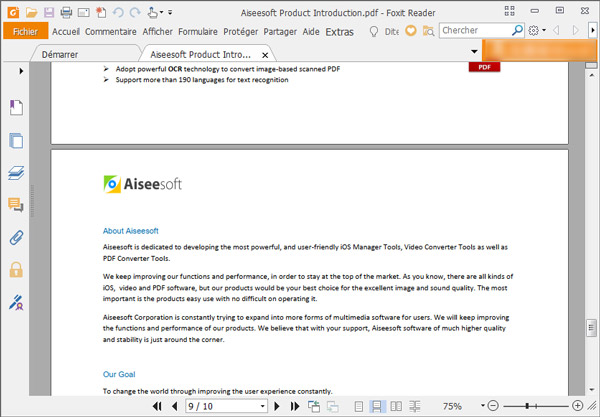
Task: Switch to the Accueil tab
Action: [x=66, y=32]
